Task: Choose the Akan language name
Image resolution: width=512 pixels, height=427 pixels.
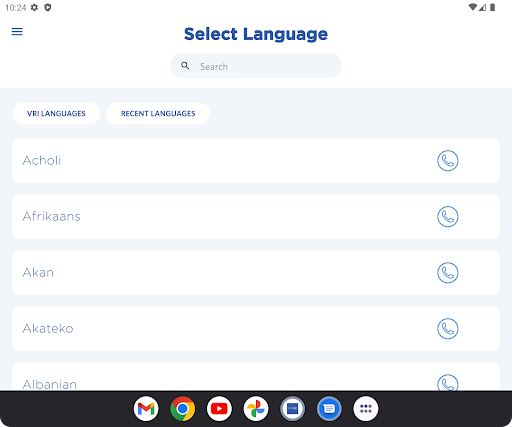Action: coord(38,273)
